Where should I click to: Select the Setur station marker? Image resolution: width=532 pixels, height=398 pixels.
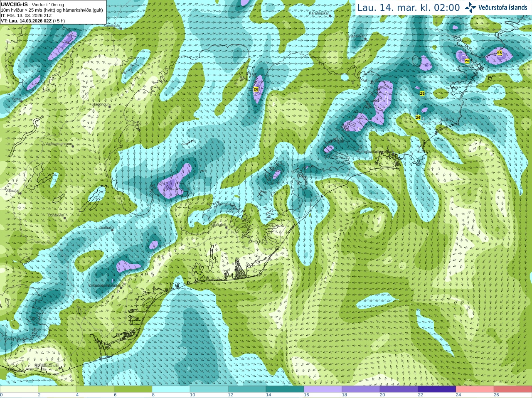[22, 101]
